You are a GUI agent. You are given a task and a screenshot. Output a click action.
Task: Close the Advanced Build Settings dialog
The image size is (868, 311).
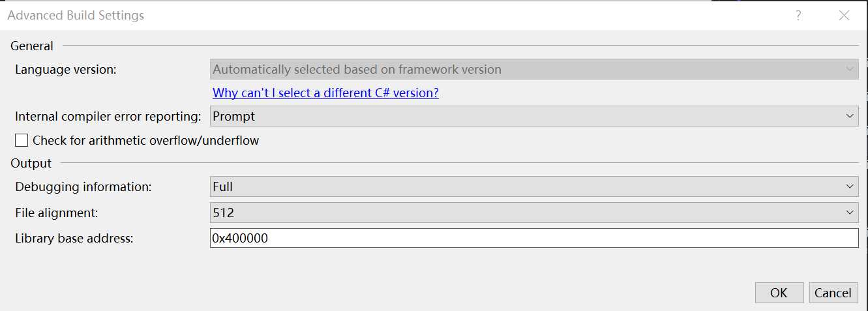tap(844, 16)
